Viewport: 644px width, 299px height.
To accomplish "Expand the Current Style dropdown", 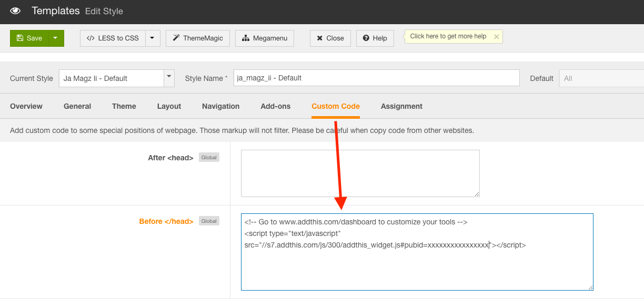I will click(169, 78).
